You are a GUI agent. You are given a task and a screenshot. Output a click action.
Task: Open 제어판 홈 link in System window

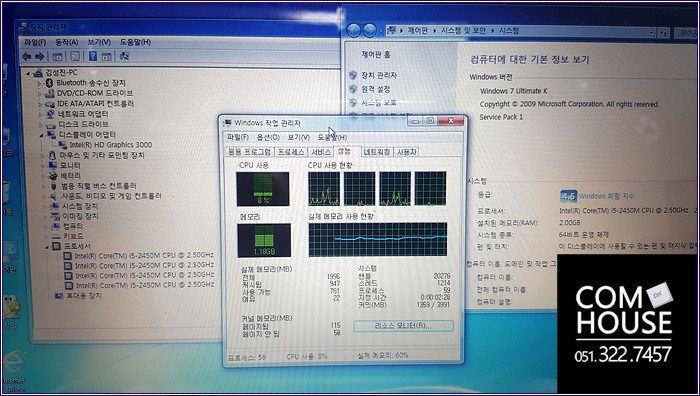point(375,54)
